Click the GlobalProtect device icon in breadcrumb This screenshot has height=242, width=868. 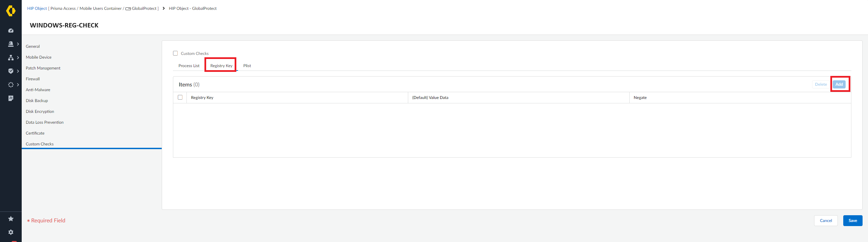(x=128, y=9)
